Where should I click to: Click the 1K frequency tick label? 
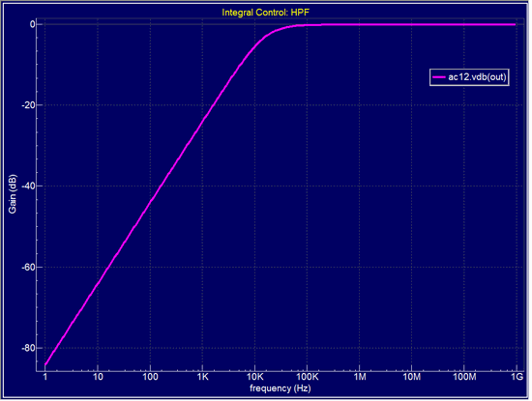tap(202, 377)
